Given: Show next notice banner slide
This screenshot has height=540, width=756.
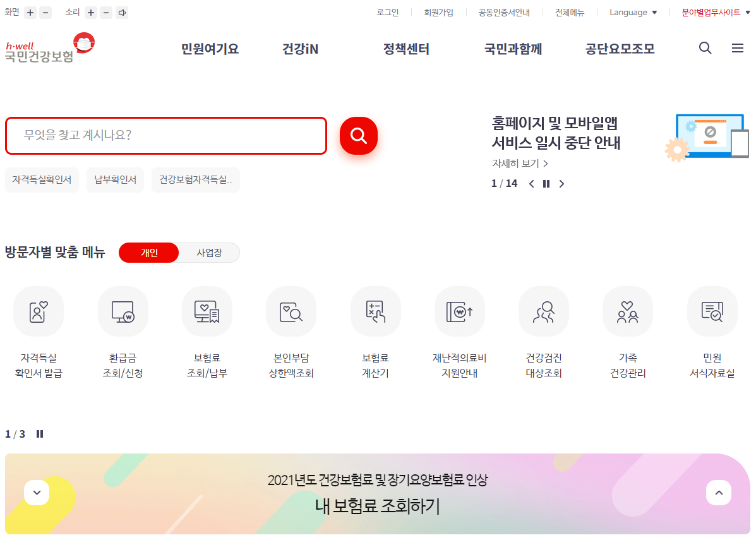Looking at the screenshot, I should point(561,184).
